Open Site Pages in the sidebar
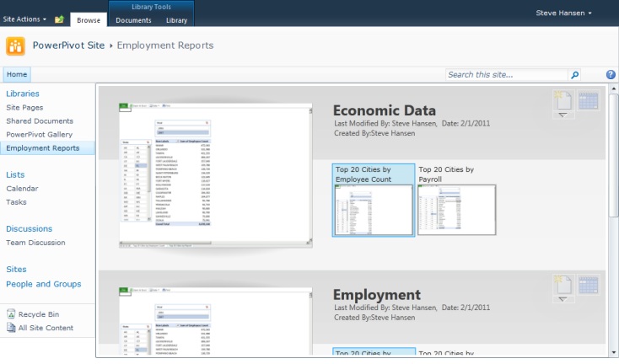 24,107
